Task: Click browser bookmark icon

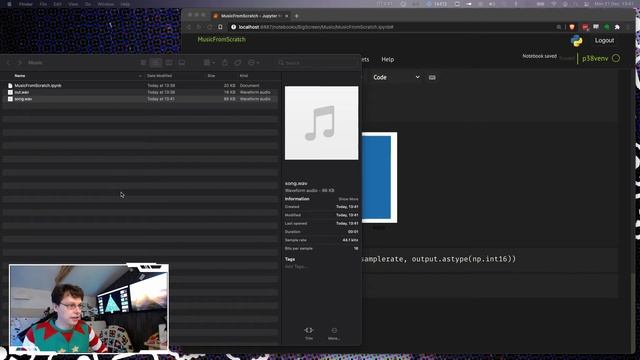Action: tap(220, 27)
